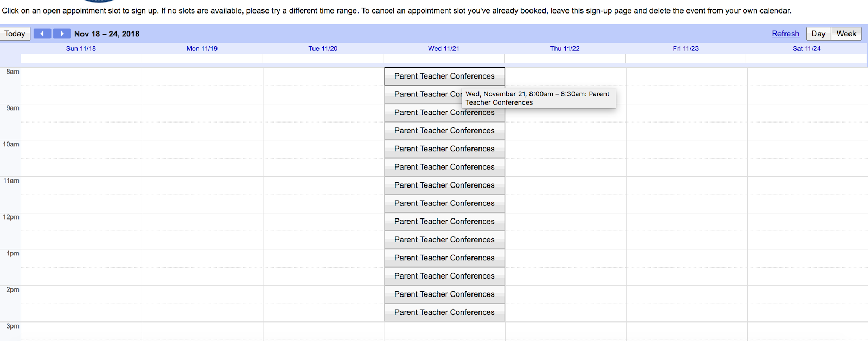
Task: Open the Fri 11/23 day header
Action: (x=686, y=48)
